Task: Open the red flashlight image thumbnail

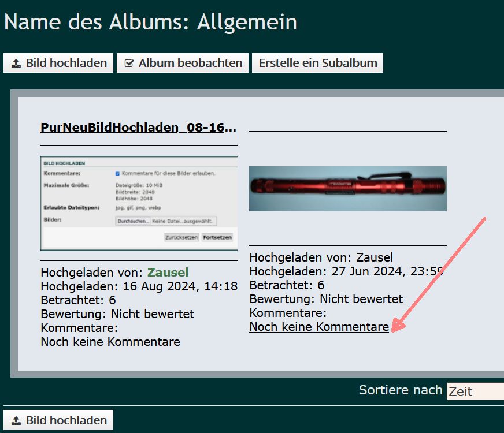Action: (x=347, y=189)
